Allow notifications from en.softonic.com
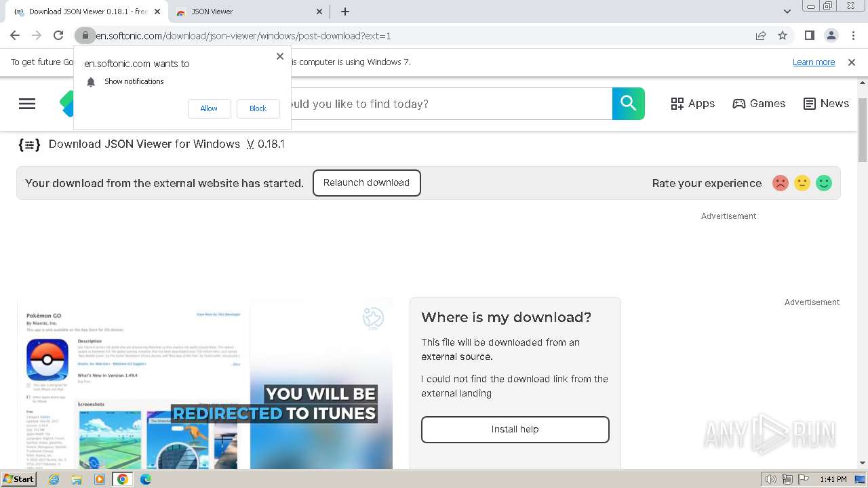 tap(209, 108)
